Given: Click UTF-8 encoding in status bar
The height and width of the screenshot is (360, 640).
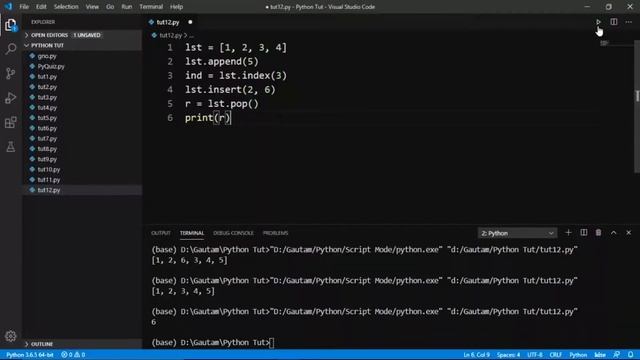Looking at the screenshot, I should 535,355.
